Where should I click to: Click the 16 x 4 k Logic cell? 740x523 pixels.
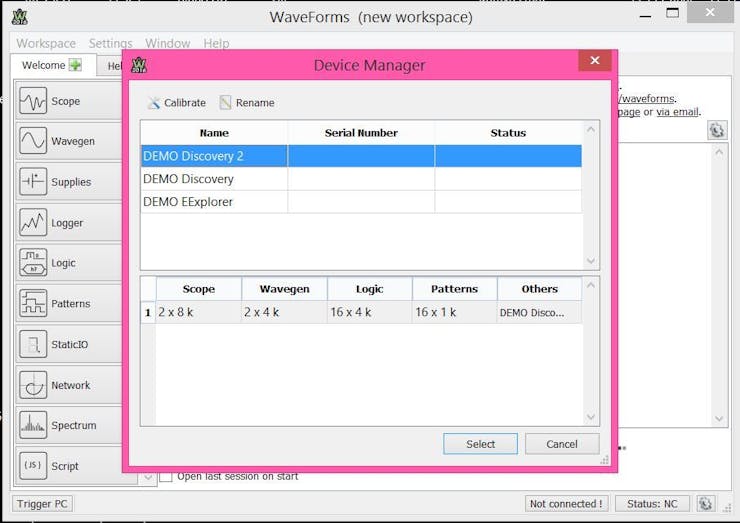tap(370, 312)
